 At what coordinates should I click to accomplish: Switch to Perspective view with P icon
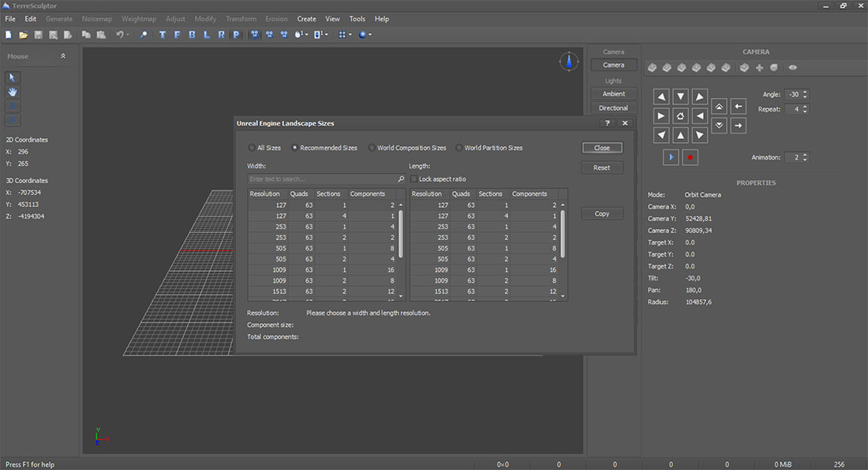[x=237, y=35]
